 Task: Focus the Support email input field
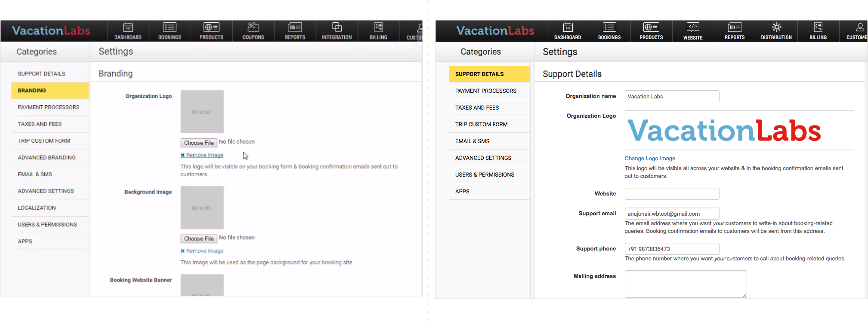672,214
